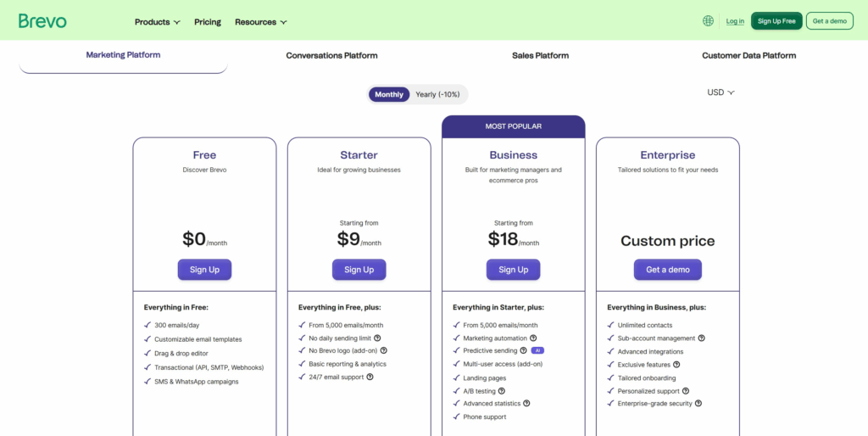
Task: Click help icon beside No daily sending limit
Action: tap(377, 338)
